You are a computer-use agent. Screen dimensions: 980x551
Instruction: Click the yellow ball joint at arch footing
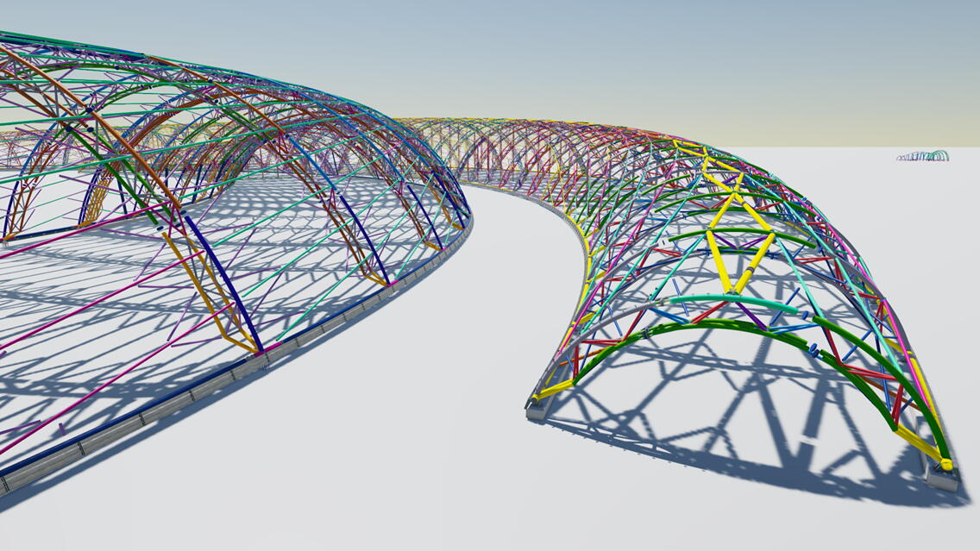946,464
